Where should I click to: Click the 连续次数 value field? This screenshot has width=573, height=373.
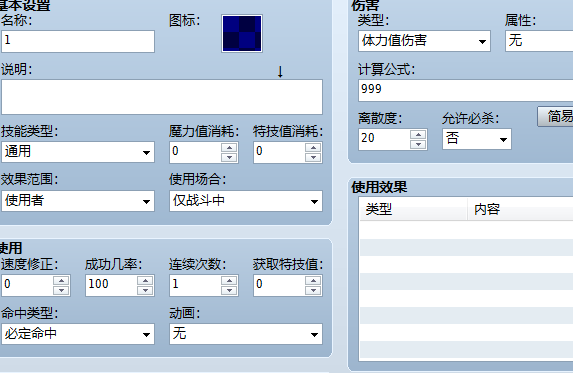point(196,285)
